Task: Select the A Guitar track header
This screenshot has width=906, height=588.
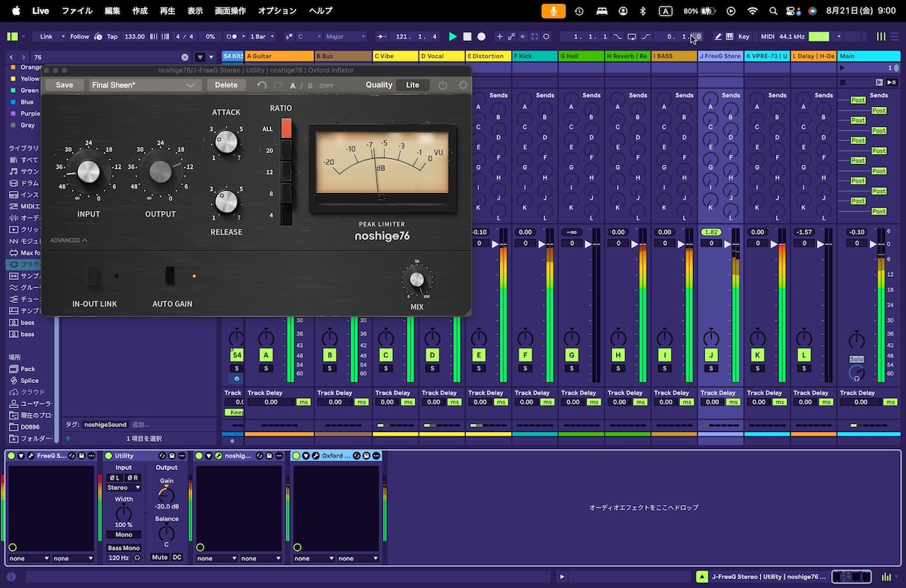Action: [x=279, y=56]
